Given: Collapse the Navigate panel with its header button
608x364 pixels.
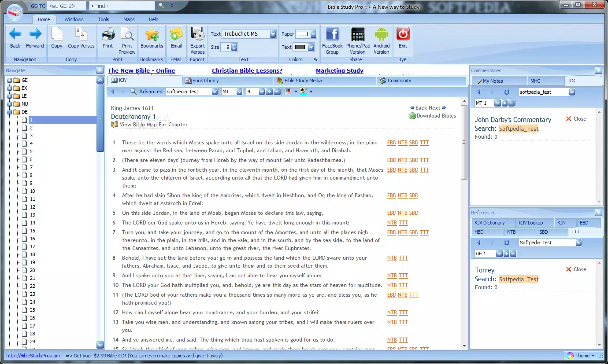Looking at the screenshot, I should click(100, 70).
